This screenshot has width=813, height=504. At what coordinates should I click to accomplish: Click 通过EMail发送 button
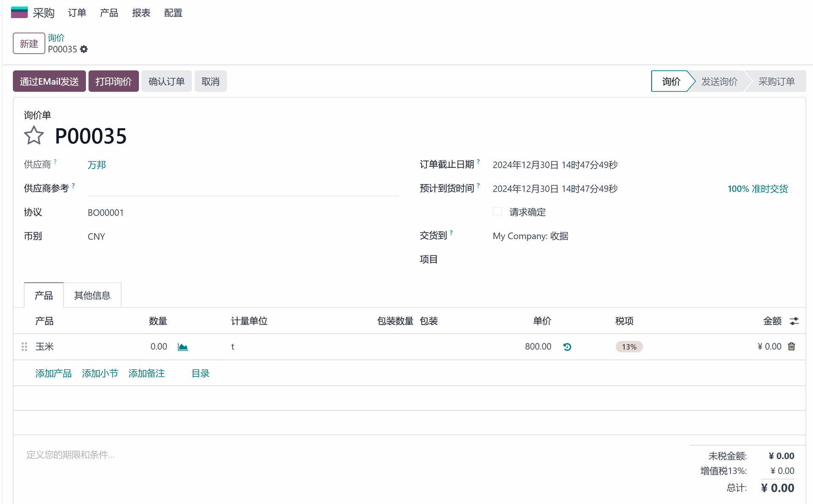click(49, 81)
